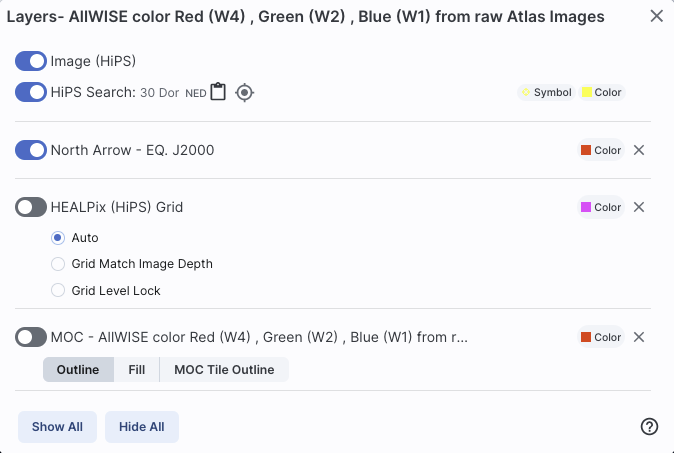
Task: Turn on the MOC layer
Action: click(x=31, y=337)
